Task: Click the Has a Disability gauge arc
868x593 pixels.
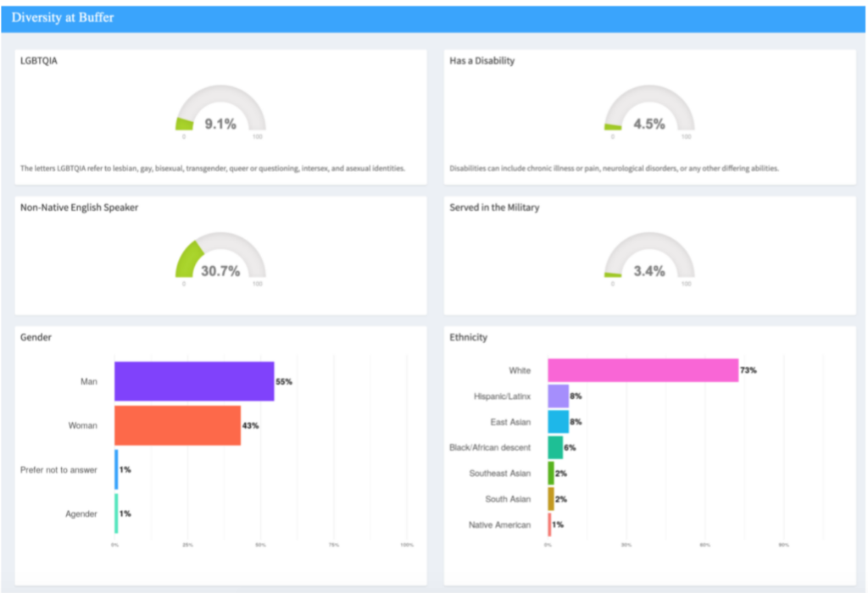Action: tap(649, 108)
